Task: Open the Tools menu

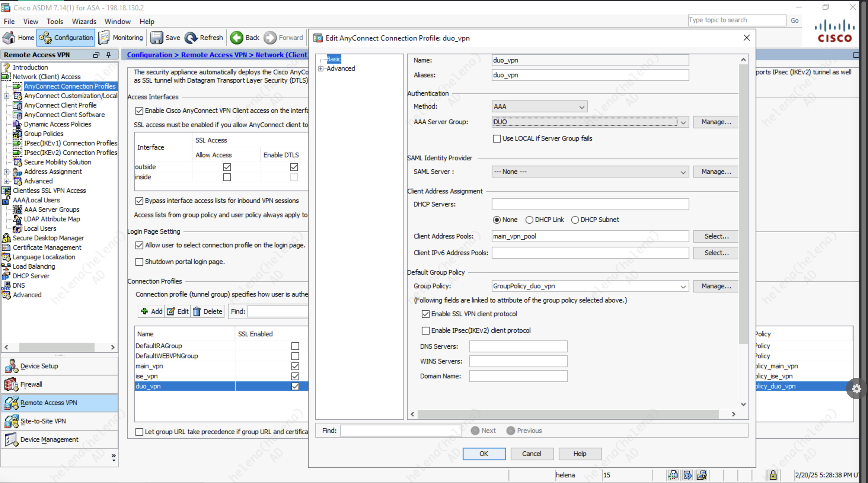Action: tap(55, 22)
